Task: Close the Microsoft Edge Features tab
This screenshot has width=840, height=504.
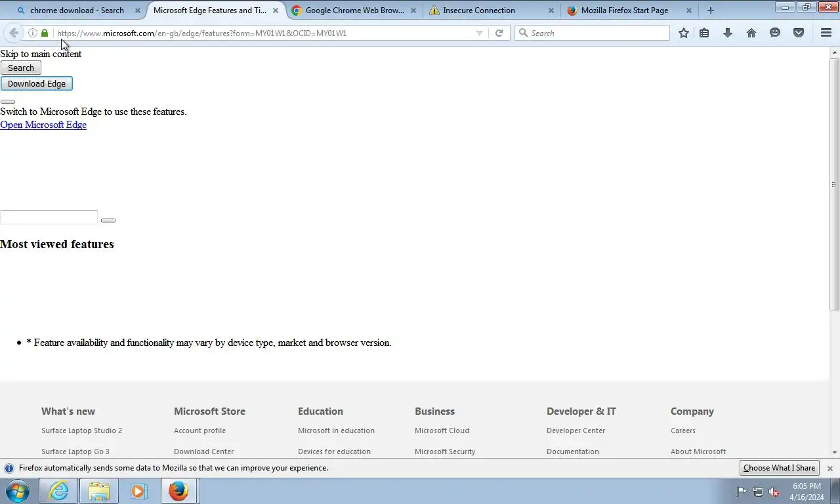Action: coord(276,10)
